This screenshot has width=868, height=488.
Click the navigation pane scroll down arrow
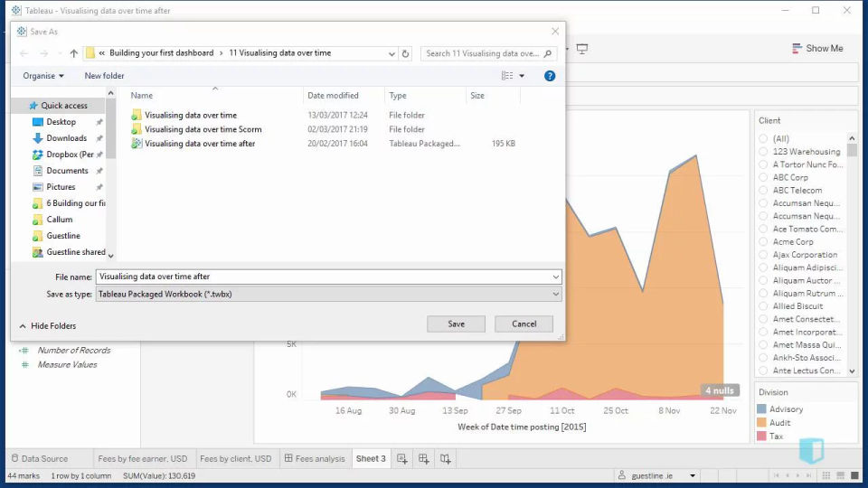[x=110, y=256]
